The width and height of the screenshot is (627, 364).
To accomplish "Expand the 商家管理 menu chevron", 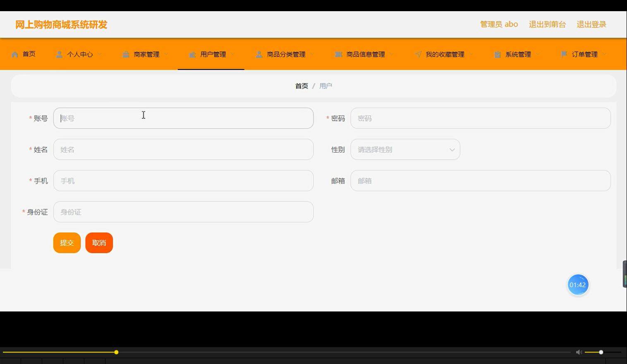I will click(166, 54).
